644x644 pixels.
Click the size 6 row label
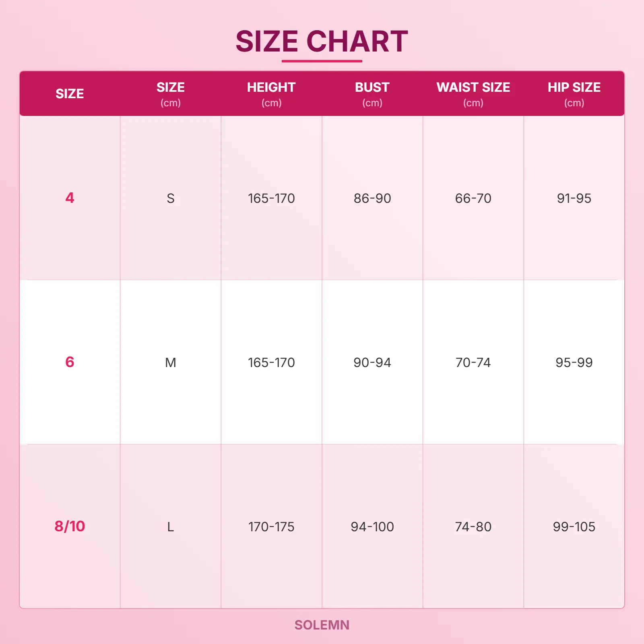70,362
